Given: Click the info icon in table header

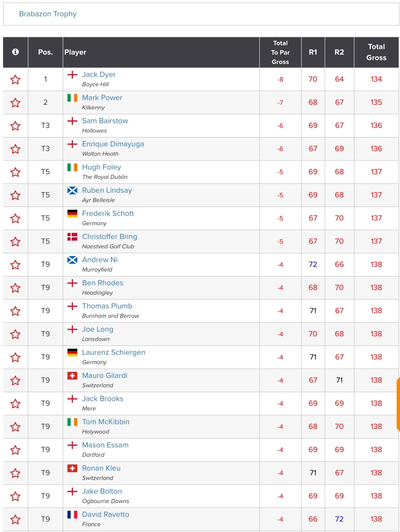Looking at the screenshot, I should click(x=15, y=52).
